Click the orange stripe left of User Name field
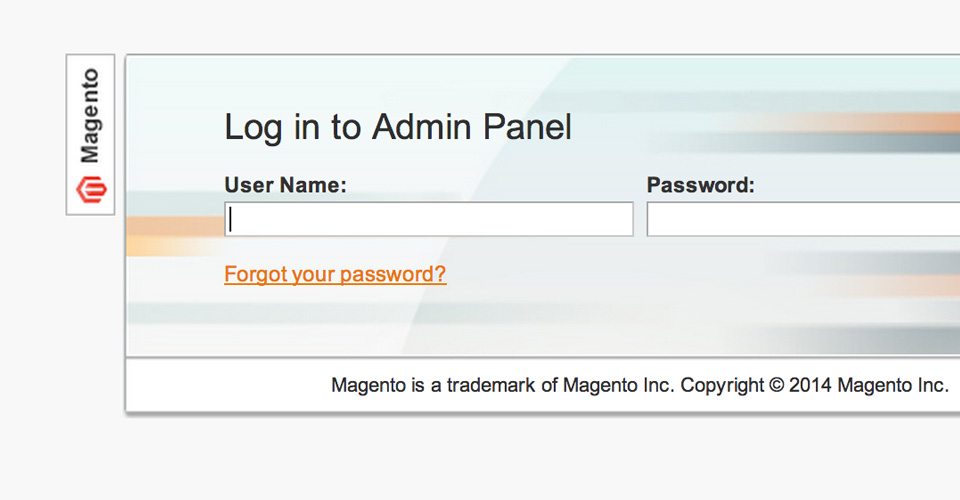Viewport: 960px width, 500px height. point(175,226)
